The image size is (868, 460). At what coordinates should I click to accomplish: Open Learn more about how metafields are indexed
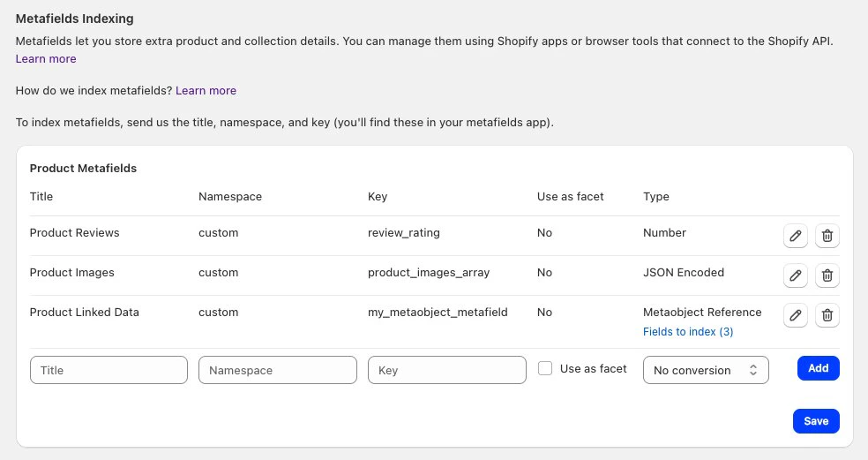[x=206, y=90]
